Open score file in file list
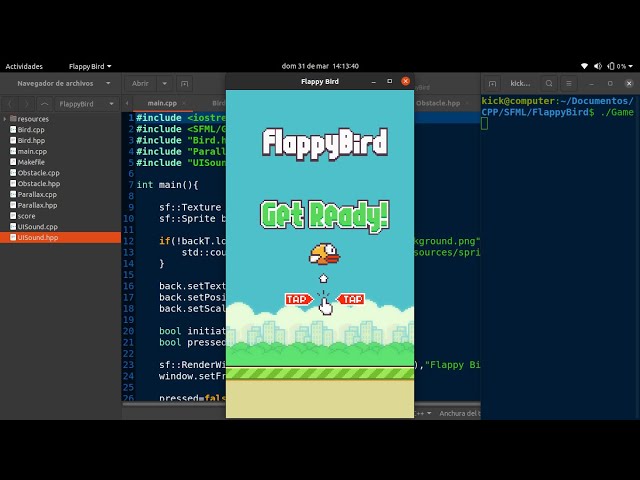This screenshot has width=640, height=480. coord(26,216)
